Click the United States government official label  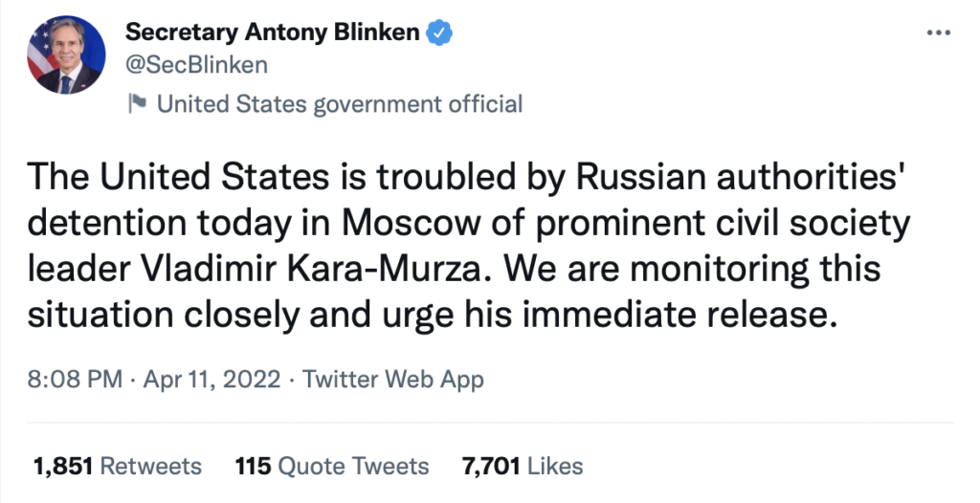340,103
